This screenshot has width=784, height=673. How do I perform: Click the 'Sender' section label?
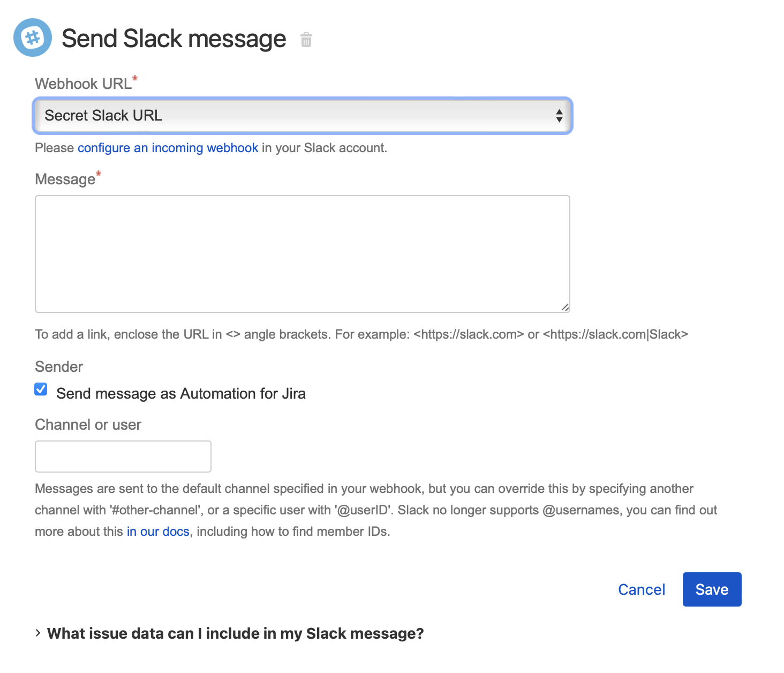tap(59, 367)
